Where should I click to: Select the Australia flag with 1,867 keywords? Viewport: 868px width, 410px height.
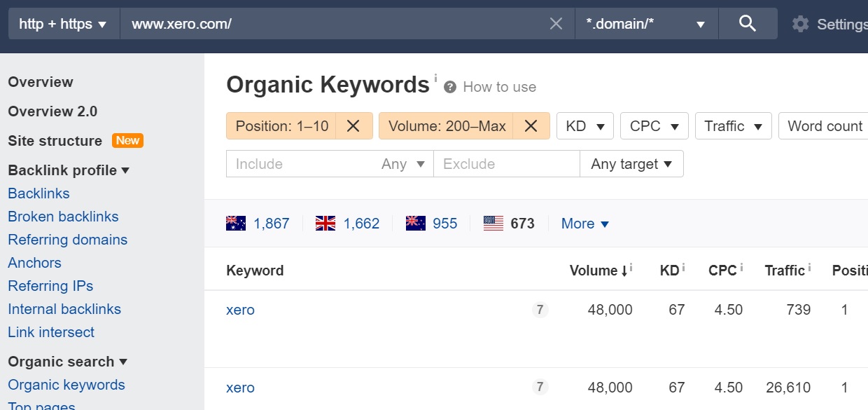[x=236, y=224]
